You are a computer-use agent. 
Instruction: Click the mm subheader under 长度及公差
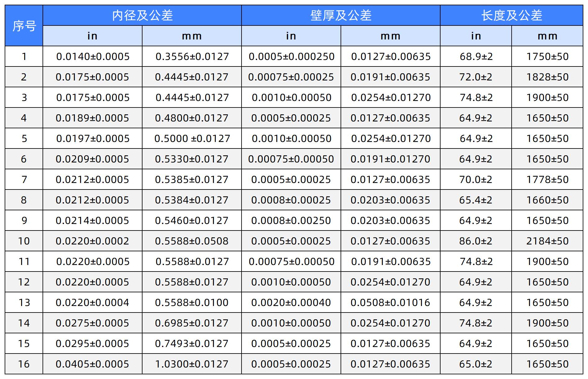(x=547, y=36)
